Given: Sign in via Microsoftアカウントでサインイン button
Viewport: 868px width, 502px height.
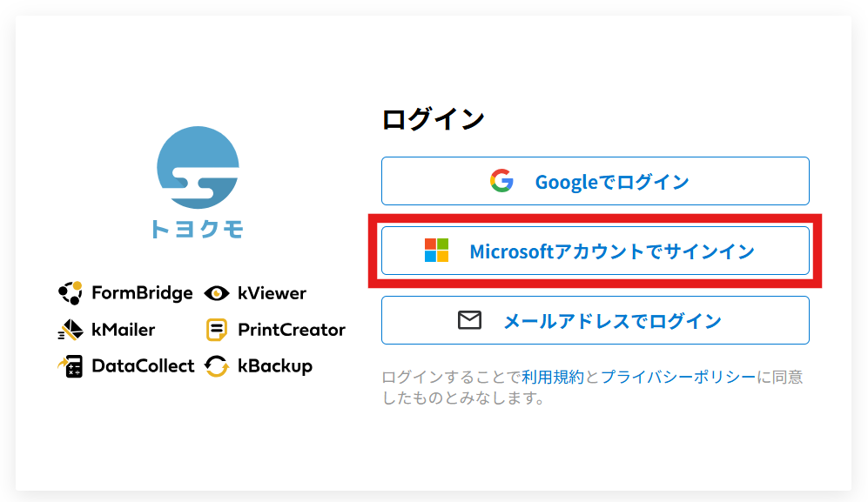Looking at the screenshot, I should [595, 251].
